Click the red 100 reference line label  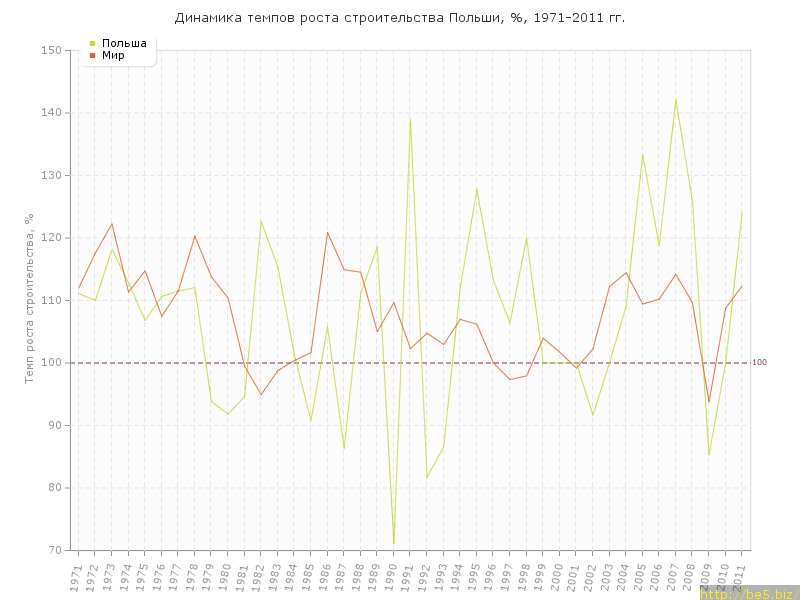click(x=759, y=362)
